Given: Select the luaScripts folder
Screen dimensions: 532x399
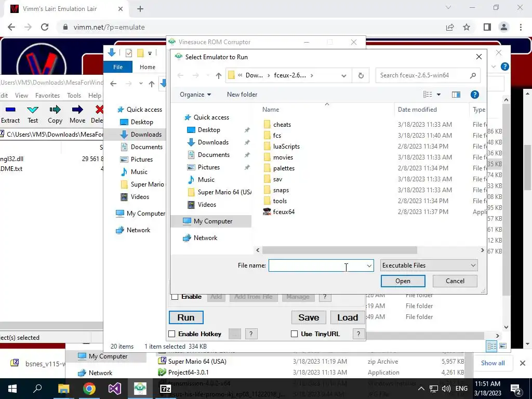Looking at the screenshot, I should click(286, 146).
